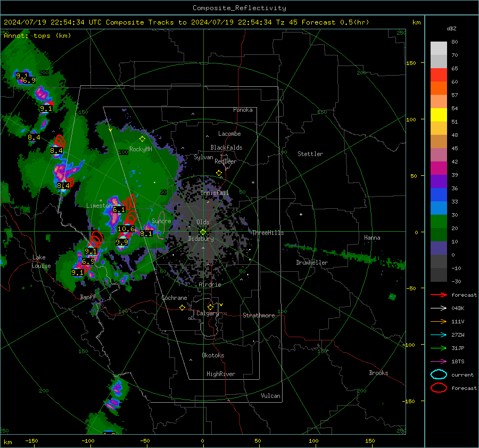
Task: Click the red forecast ellipse legend icon
Action: point(439,388)
